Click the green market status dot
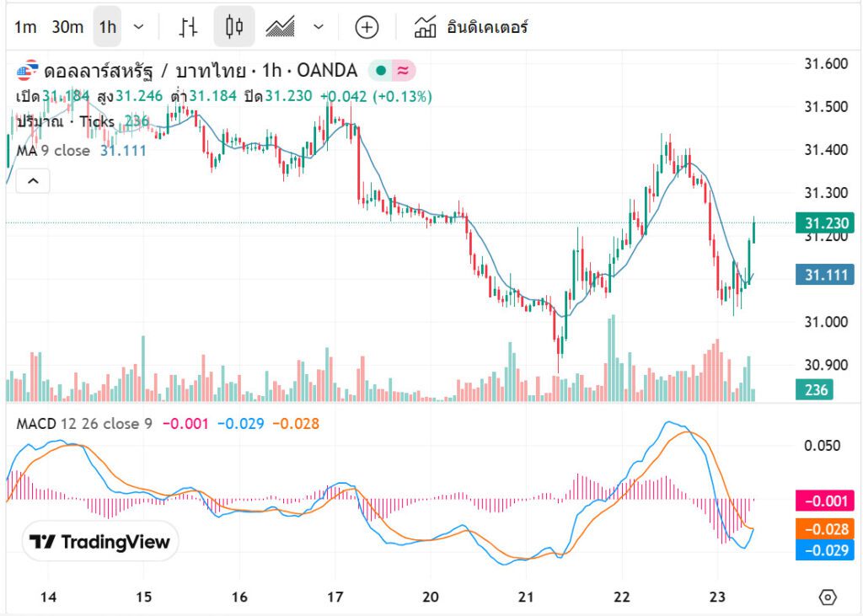863x616 pixels. click(x=382, y=71)
